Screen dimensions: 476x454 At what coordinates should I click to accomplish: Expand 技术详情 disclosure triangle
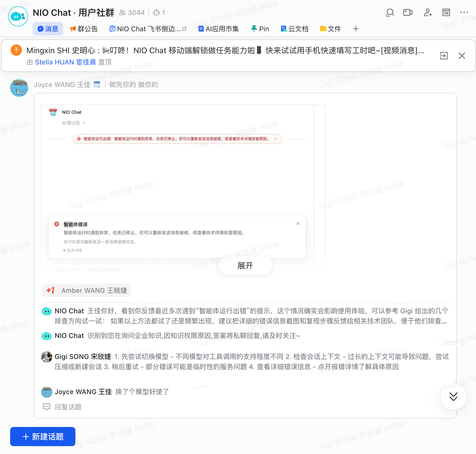click(65, 250)
